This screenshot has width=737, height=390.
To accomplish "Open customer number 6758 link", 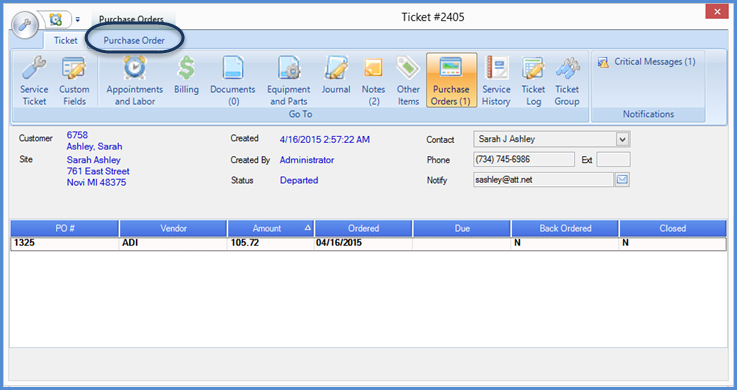I will pyautogui.click(x=77, y=135).
